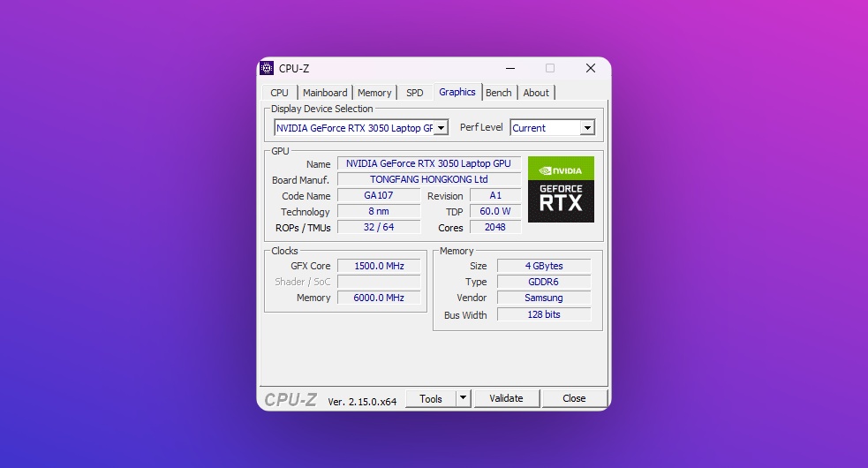Click the memory Bus Width value

(x=543, y=314)
